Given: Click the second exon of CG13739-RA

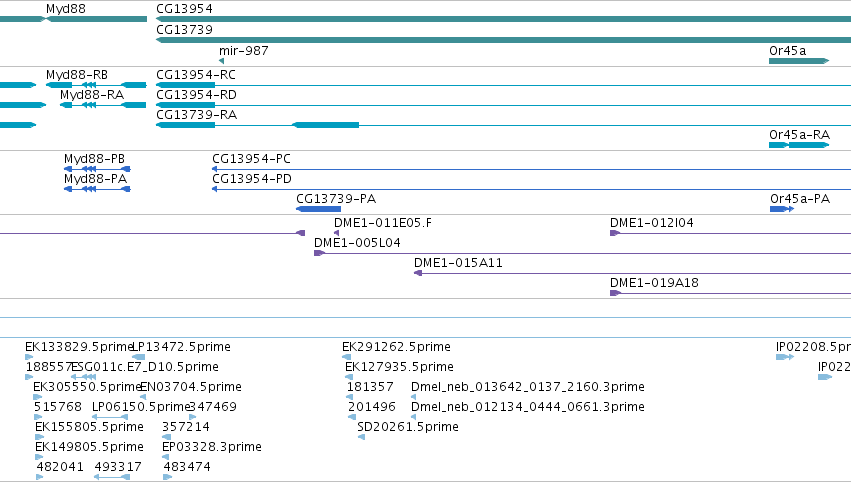Looking at the screenshot, I should [x=326, y=125].
